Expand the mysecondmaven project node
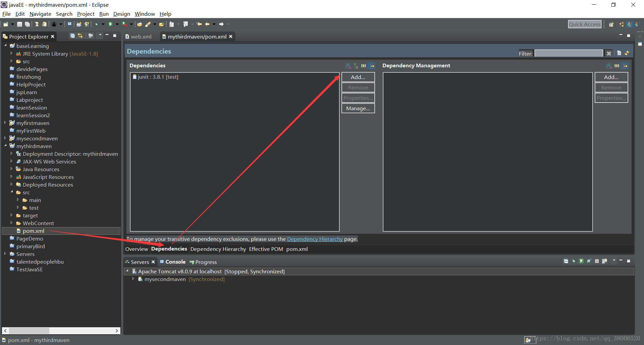644x345 pixels. point(6,138)
